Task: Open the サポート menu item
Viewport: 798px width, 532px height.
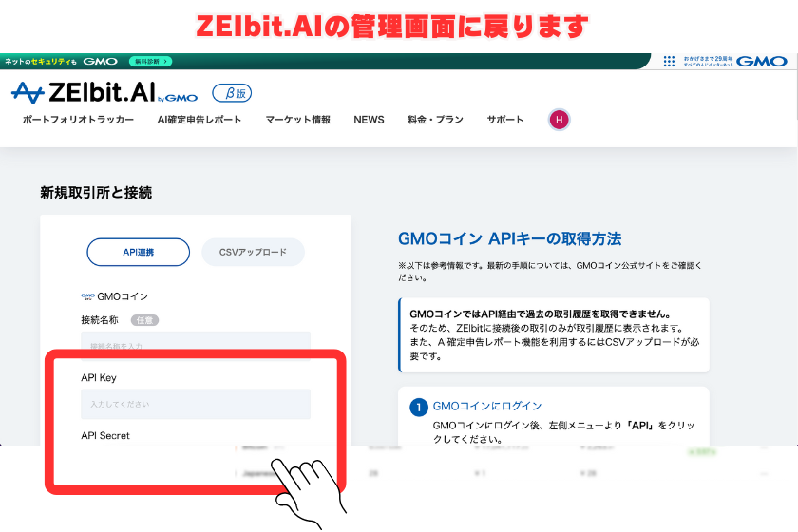Action: (x=505, y=120)
